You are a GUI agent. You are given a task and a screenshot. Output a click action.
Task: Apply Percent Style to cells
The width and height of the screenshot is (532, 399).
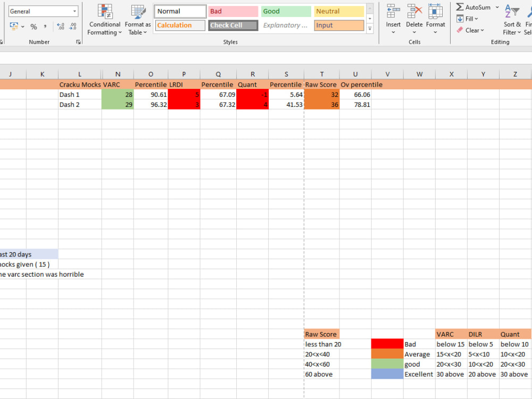point(34,27)
